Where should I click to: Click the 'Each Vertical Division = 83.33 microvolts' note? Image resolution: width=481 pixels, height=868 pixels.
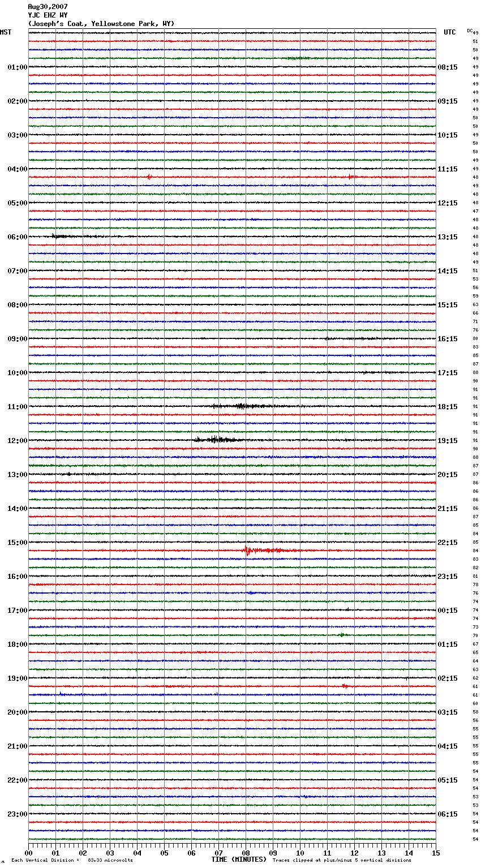click(72, 861)
